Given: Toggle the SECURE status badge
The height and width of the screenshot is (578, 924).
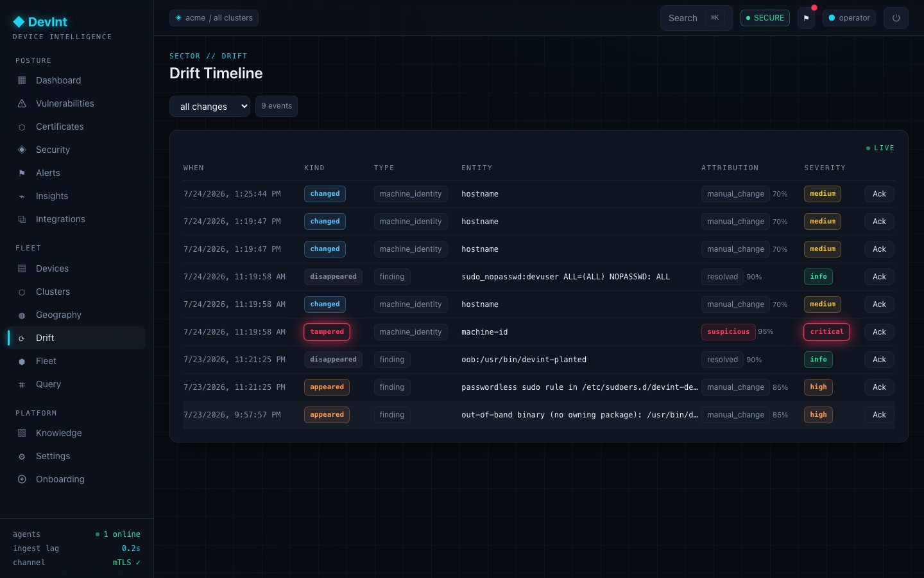Looking at the screenshot, I should point(765,18).
